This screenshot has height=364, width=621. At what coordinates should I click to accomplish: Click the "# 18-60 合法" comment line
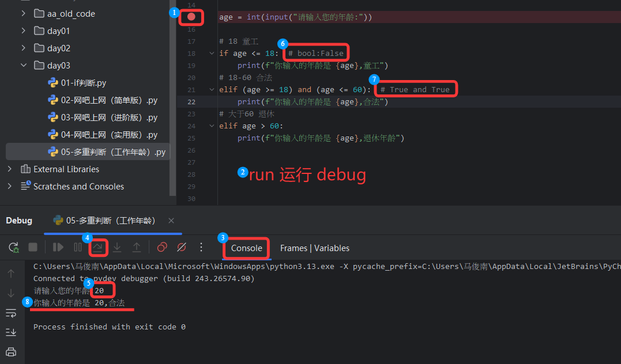tap(246, 78)
